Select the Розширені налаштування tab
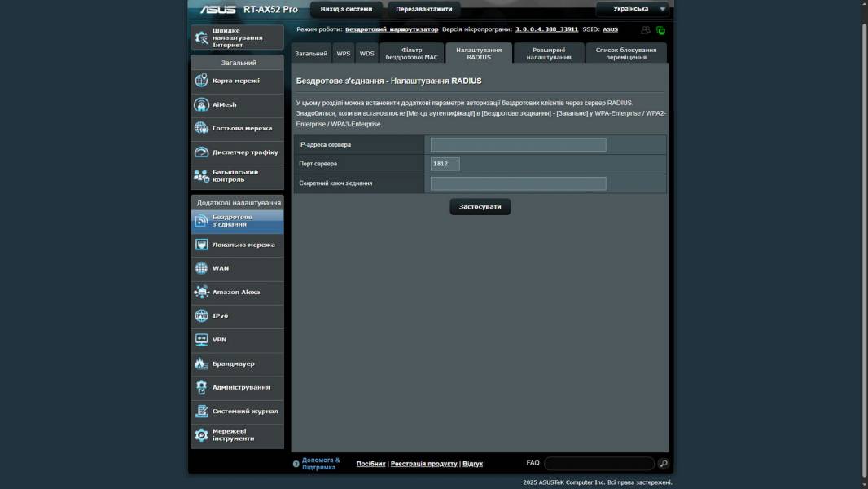 click(548, 53)
